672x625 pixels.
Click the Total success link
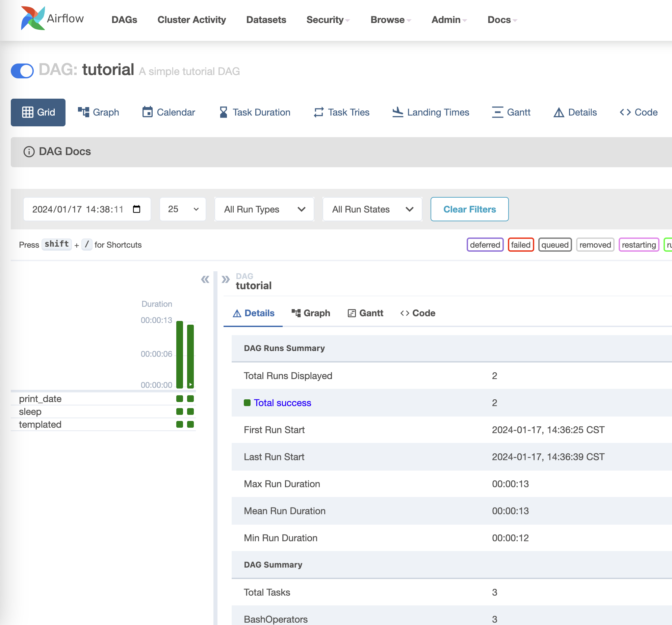(x=282, y=403)
